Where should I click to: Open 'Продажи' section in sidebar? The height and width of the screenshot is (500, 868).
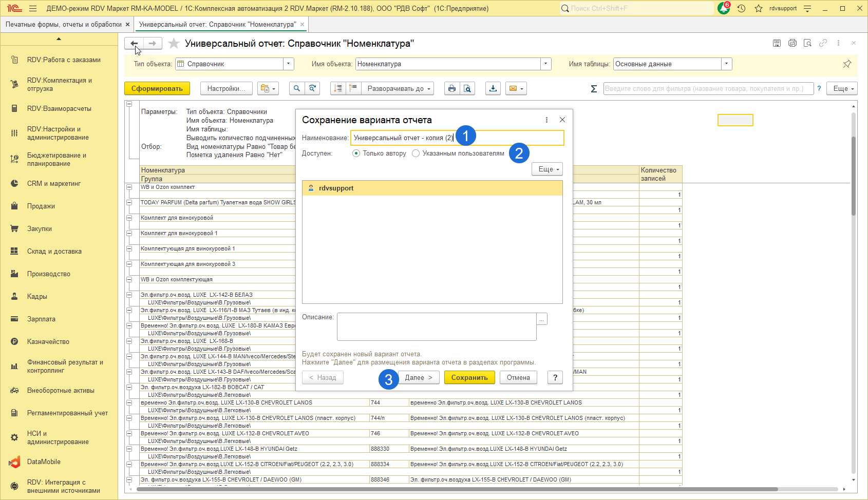[41, 206]
